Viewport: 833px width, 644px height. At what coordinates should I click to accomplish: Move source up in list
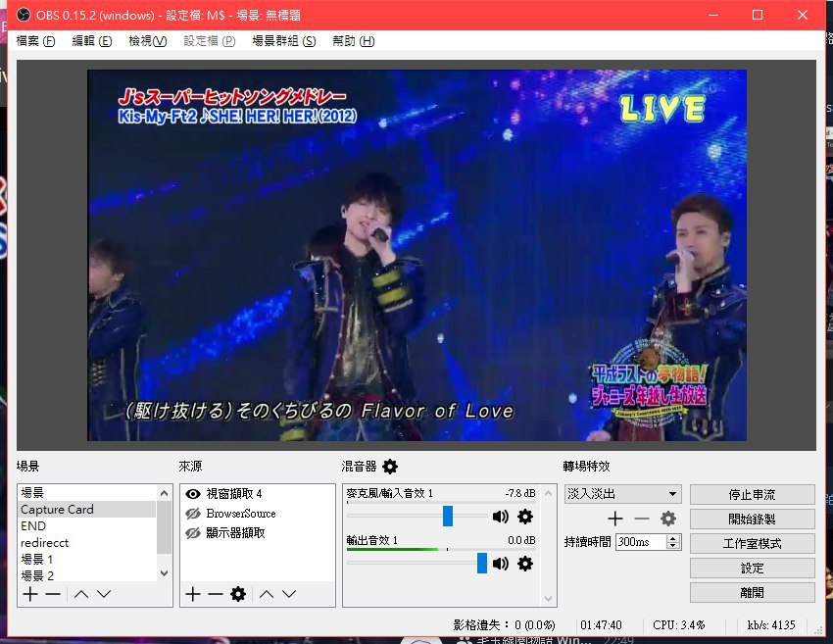pos(267,594)
